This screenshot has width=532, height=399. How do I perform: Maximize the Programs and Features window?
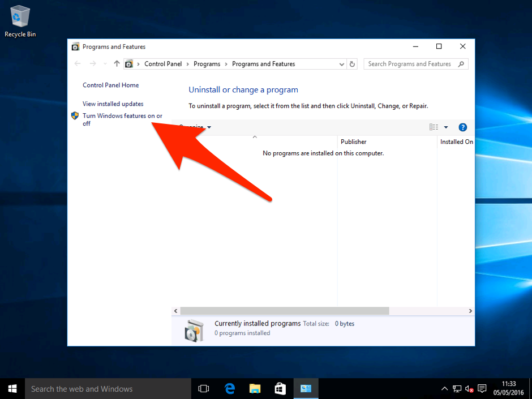pyautogui.click(x=439, y=46)
